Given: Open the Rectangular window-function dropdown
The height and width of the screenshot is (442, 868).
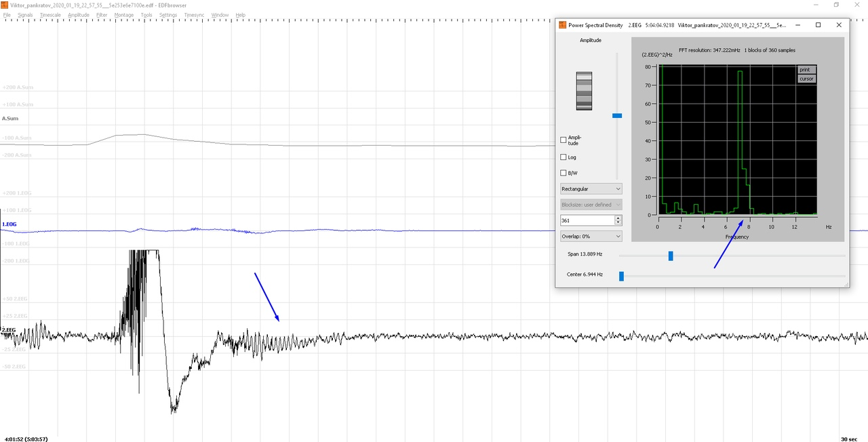Looking at the screenshot, I should coord(591,188).
